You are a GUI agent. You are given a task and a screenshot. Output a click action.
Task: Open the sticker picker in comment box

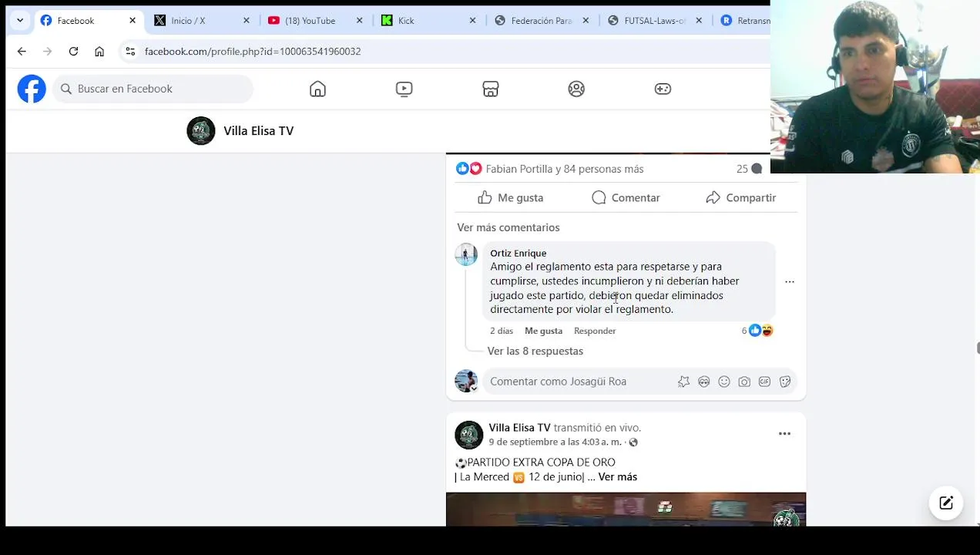(x=785, y=382)
